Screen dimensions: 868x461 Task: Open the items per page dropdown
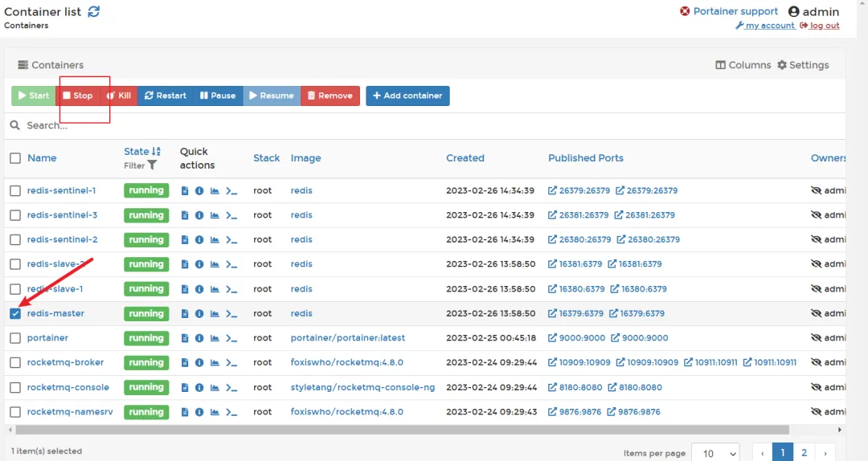(715, 453)
